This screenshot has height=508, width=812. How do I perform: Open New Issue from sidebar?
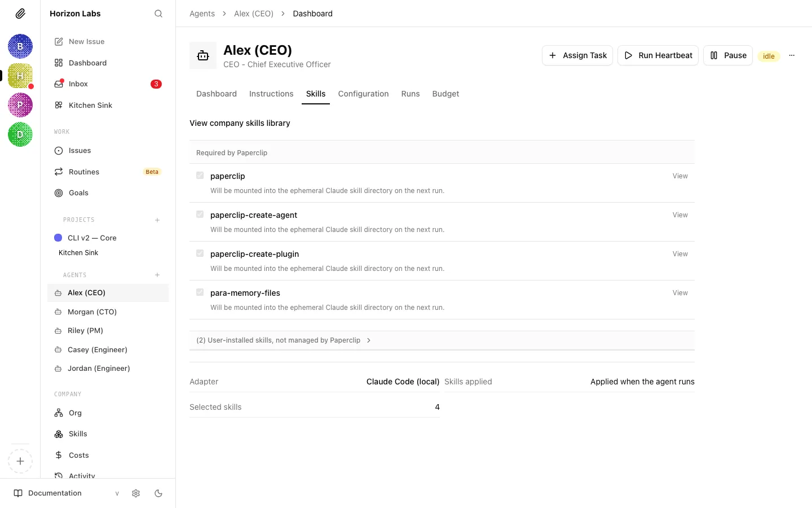tap(108, 42)
